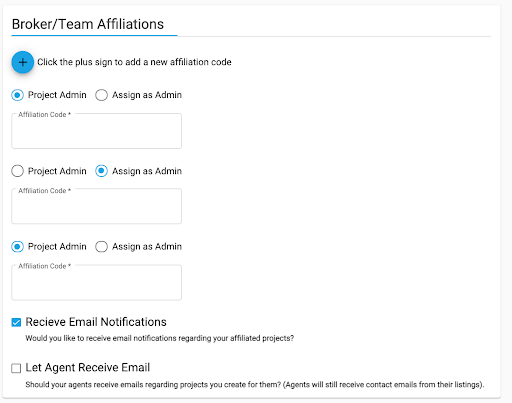Image resolution: width=512 pixels, height=403 pixels.
Task: Click the Let Agent Receive Email label text
Action: pos(88,367)
